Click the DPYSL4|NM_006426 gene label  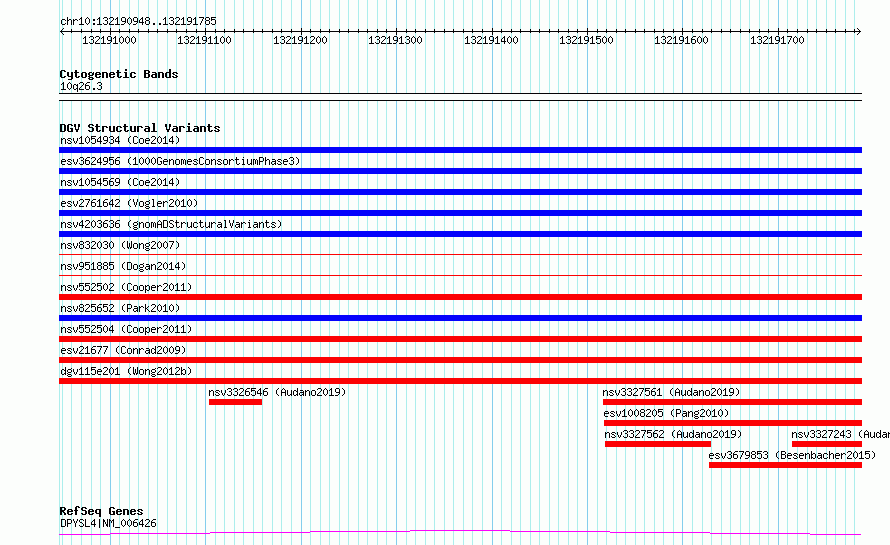108,523
